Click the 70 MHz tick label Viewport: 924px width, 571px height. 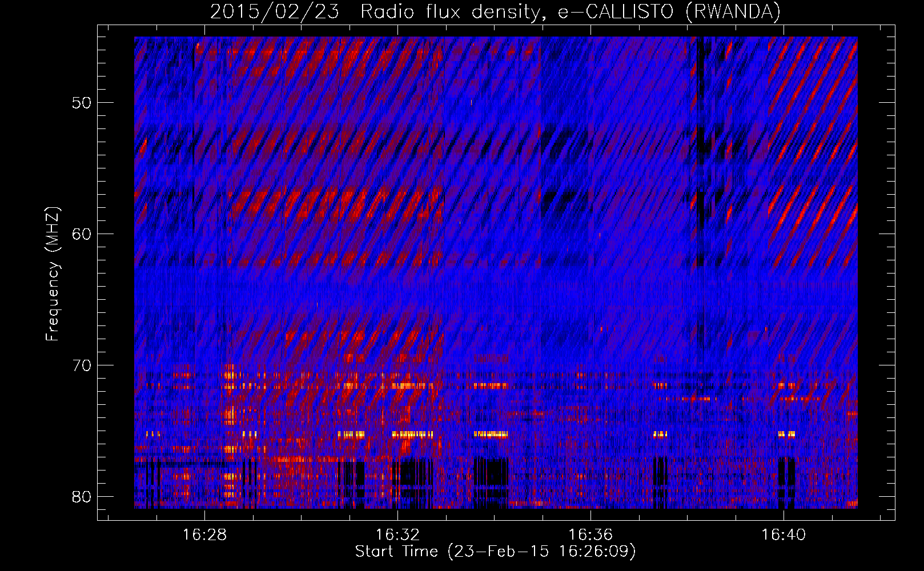tap(82, 365)
